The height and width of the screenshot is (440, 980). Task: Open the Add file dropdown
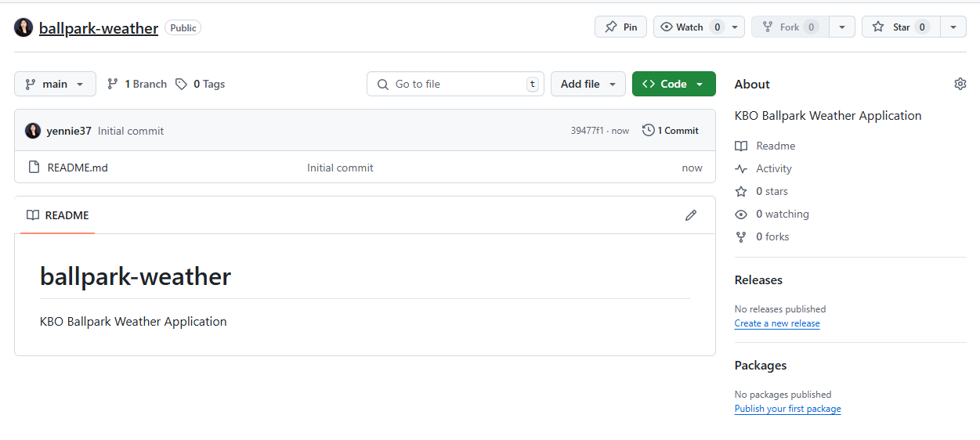588,84
